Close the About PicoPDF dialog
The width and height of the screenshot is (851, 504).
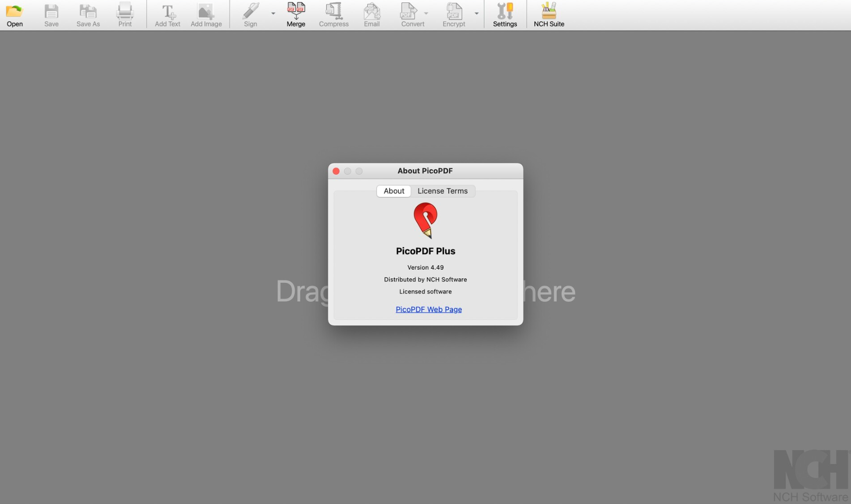point(336,171)
